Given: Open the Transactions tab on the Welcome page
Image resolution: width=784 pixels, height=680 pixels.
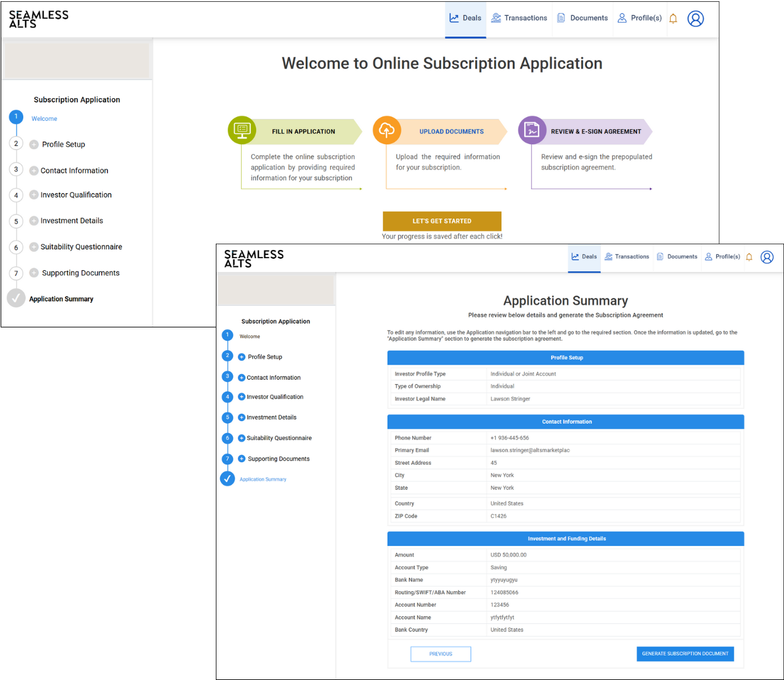Looking at the screenshot, I should (x=519, y=18).
